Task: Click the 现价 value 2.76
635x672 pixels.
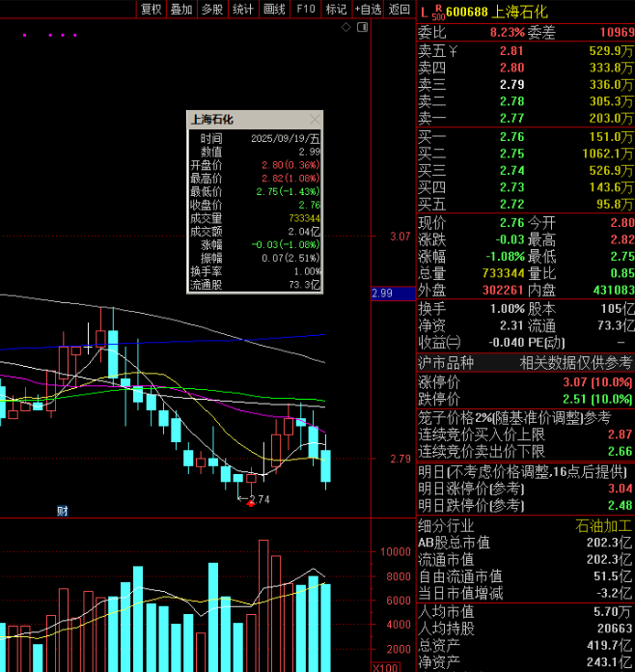Action: click(x=511, y=223)
